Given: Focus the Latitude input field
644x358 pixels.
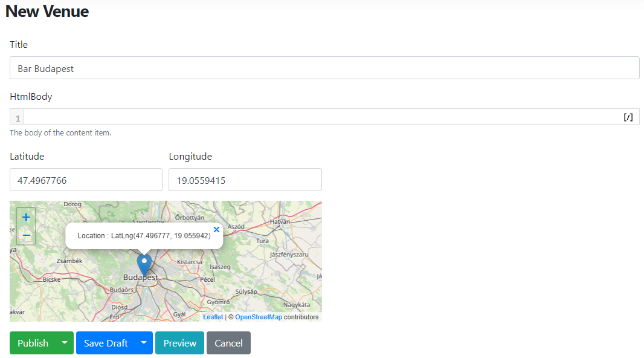Looking at the screenshot, I should pyautogui.click(x=86, y=180).
